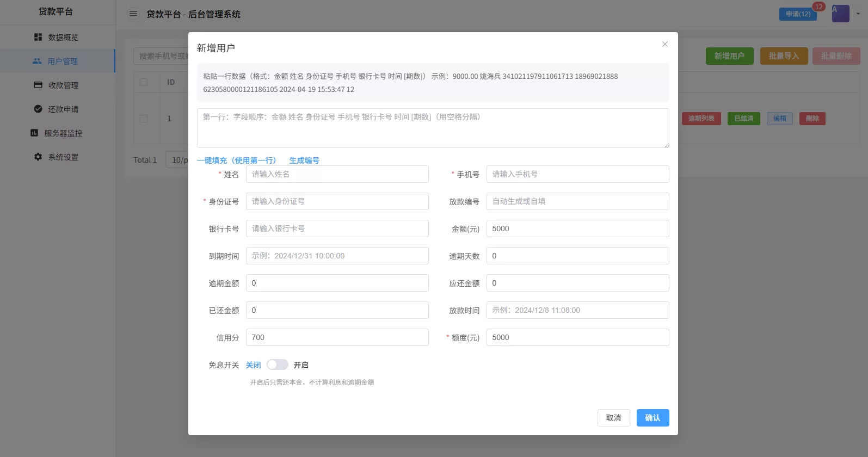Open the user avatar dropdown arrow
Image resolution: width=868 pixels, height=457 pixels.
coord(858,14)
